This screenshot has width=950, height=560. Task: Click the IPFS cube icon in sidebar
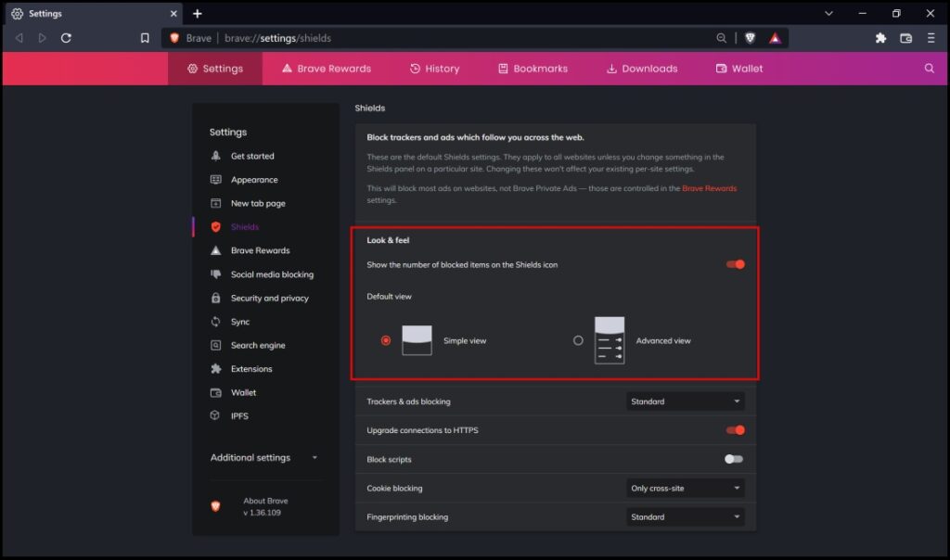pyautogui.click(x=215, y=416)
